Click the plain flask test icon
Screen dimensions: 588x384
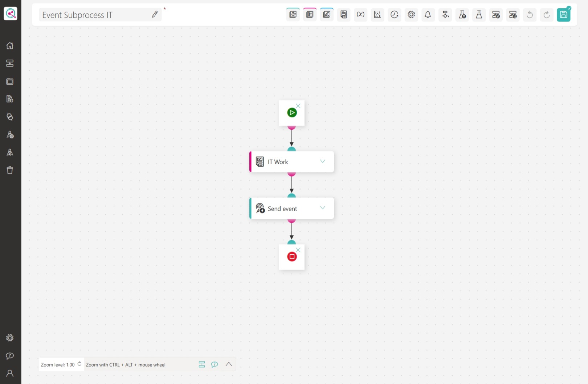[x=479, y=15]
